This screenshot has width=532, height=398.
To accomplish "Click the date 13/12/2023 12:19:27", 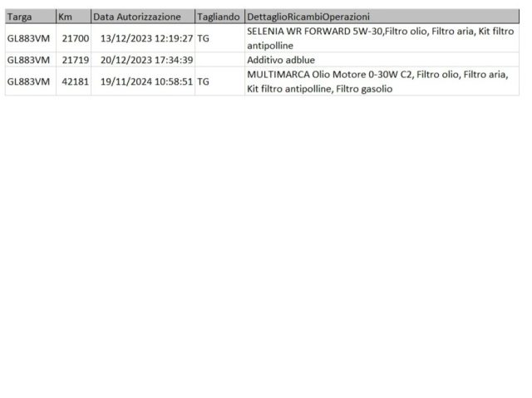I will [x=143, y=38].
